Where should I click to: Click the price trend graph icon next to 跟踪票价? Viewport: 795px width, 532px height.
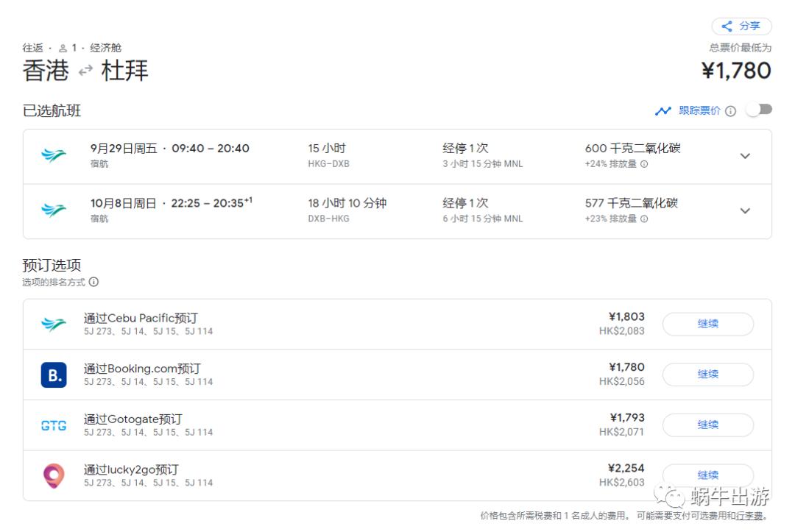pyautogui.click(x=662, y=110)
